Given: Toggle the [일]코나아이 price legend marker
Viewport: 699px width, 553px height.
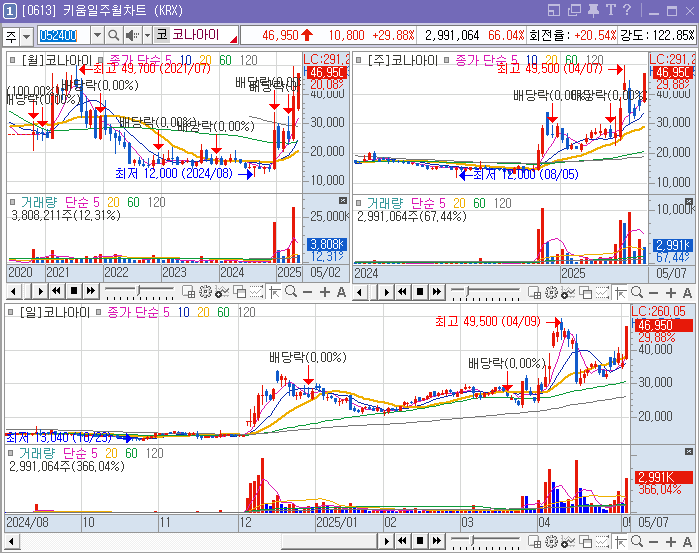Looking at the screenshot, I should tap(11, 312).
